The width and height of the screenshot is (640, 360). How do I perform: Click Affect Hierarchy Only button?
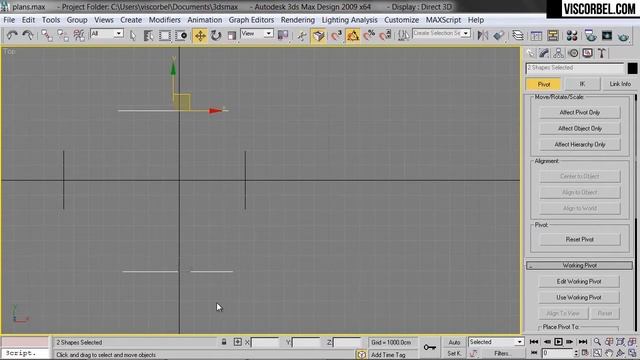(x=580, y=144)
